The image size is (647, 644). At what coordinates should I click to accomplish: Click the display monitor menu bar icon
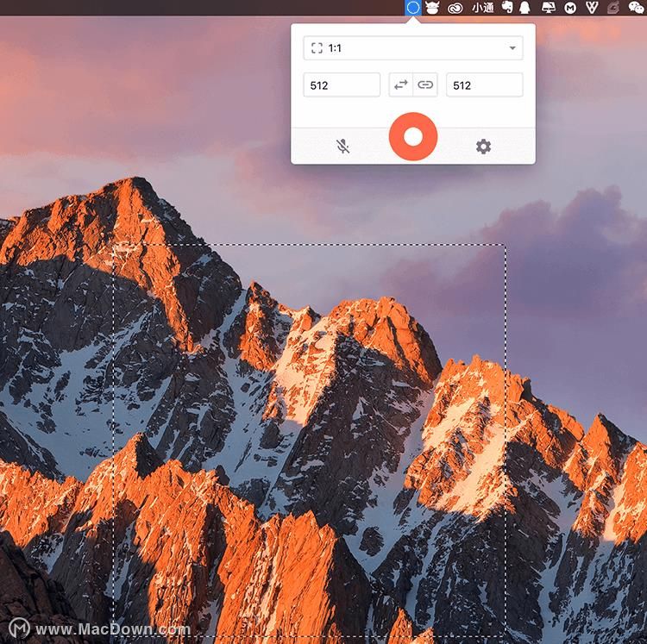(x=548, y=8)
